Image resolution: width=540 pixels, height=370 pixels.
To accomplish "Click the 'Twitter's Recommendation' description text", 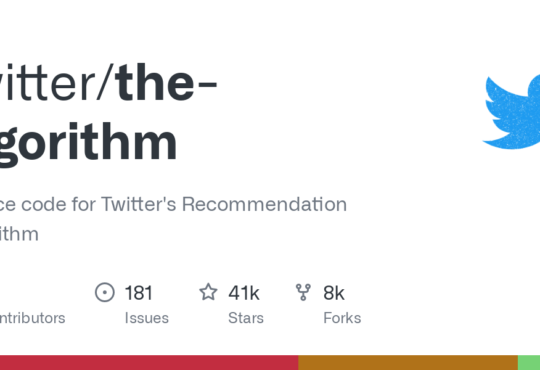I will [224, 204].
